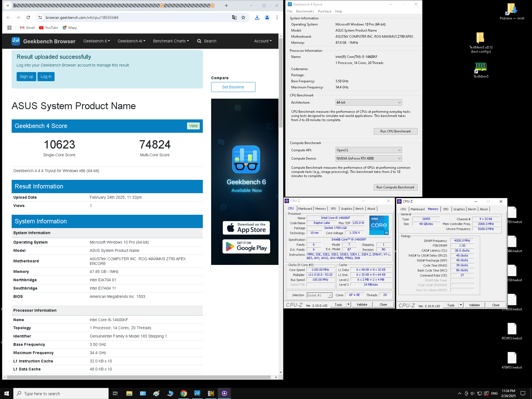Open the Geekbench 6 dropdown menu
The height and width of the screenshot is (399, 532).
[x=96, y=41]
